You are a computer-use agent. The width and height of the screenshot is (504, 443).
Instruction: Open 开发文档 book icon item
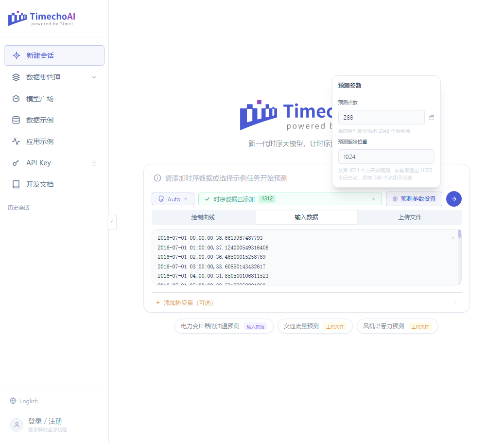click(54, 184)
